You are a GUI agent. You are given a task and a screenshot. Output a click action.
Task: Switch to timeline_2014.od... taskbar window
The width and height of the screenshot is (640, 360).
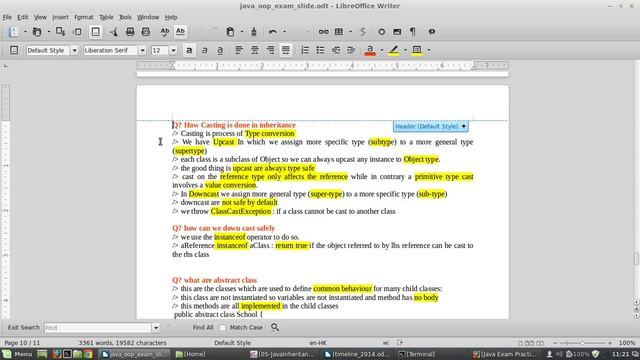click(357, 354)
